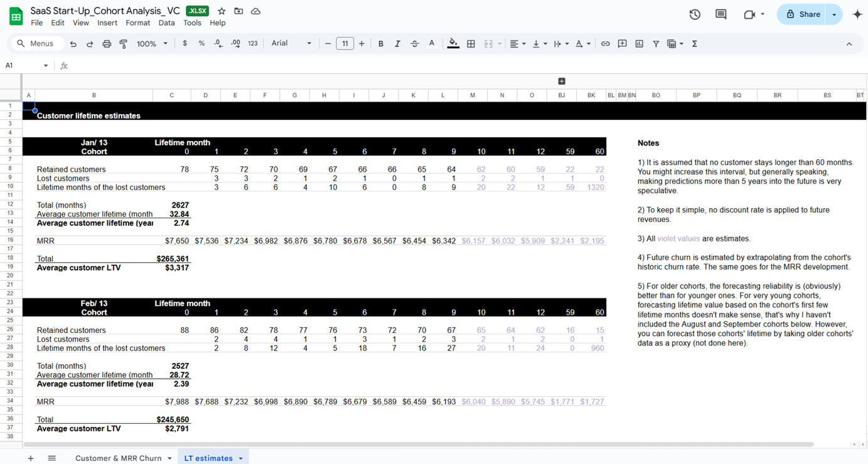Toggle bold formatting
This screenshot has width=868, height=464.
coord(380,43)
